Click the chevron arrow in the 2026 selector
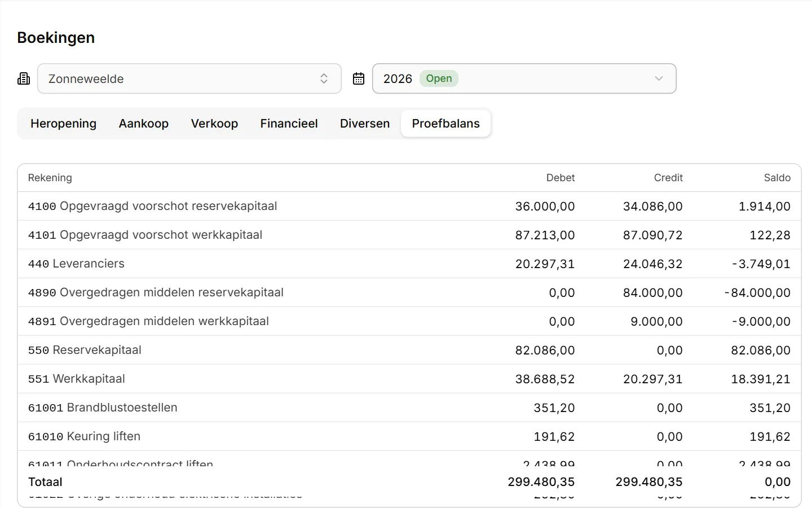Screen dimensions: 812x508 pos(659,78)
